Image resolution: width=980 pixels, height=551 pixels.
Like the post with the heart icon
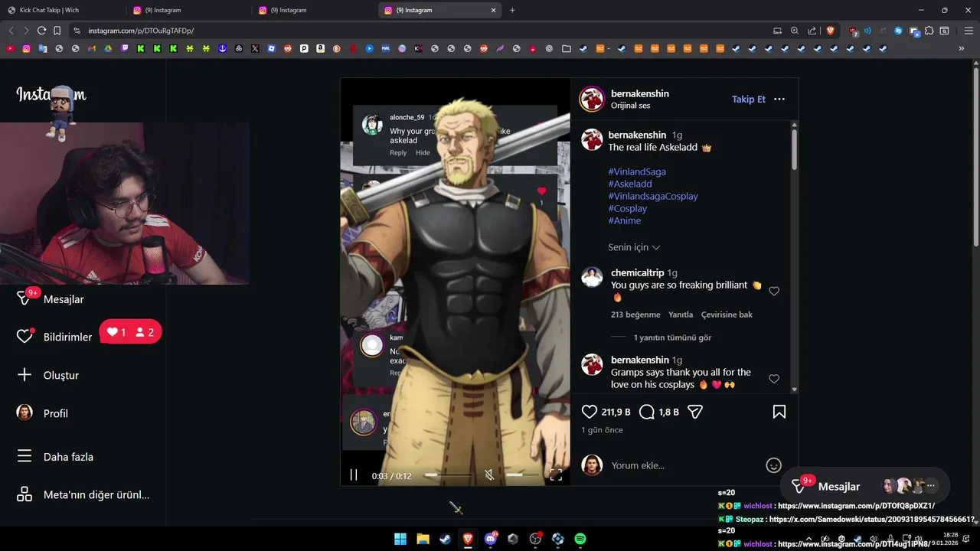coord(589,412)
